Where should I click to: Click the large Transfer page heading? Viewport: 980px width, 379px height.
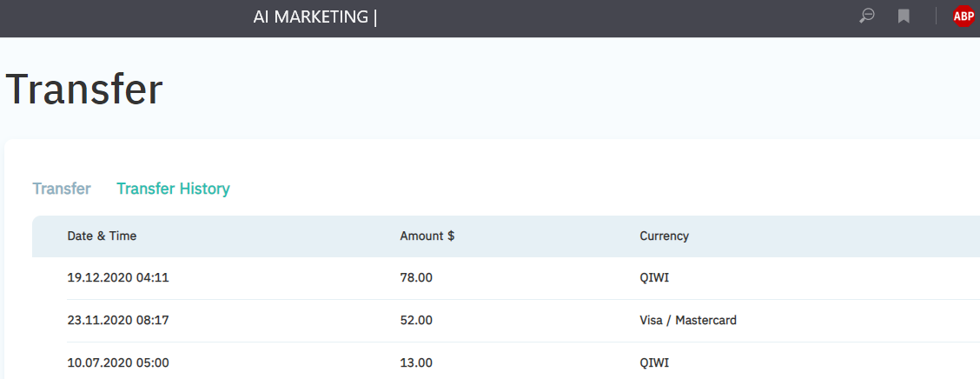84,90
